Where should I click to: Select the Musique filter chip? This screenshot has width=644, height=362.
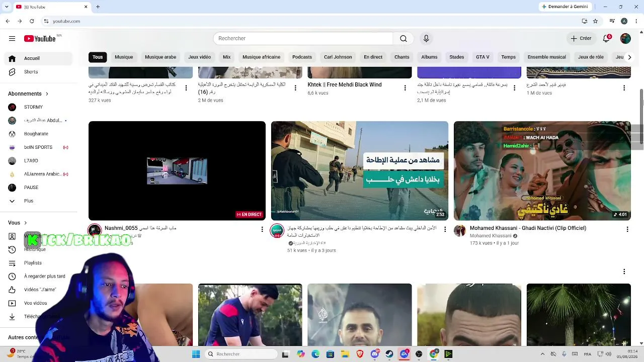point(124,57)
